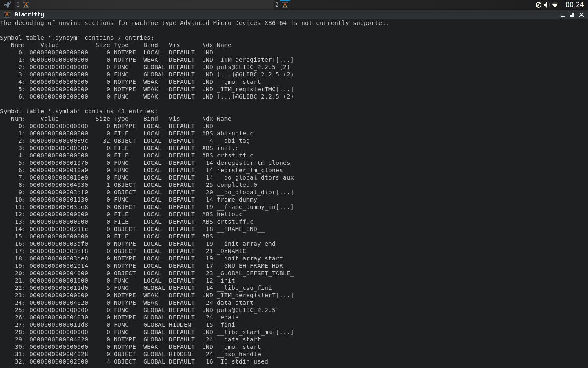Switch to workspace 2 Alacritty icon
The image size is (588, 368).
pyautogui.click(x=285, y=5)
